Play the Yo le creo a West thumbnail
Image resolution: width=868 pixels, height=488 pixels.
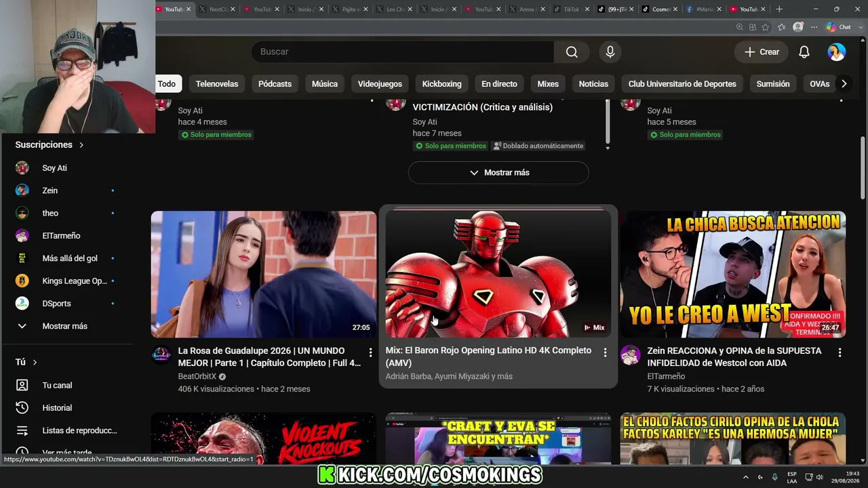pyautogui.click(x=733, y=274)
